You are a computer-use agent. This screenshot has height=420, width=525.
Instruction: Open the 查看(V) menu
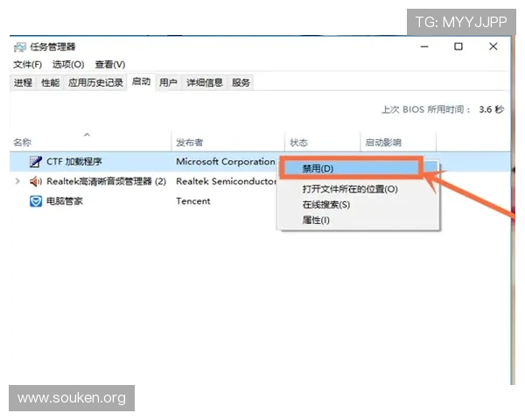pyautogui.click(x=110, y=64)
